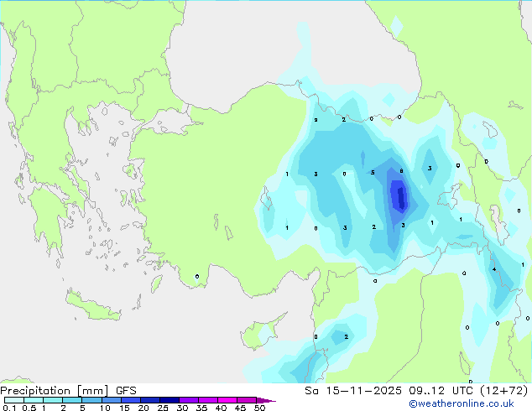Click the legend label '25'
Viewport: 532px width, 411px height.
pos(163,408)
